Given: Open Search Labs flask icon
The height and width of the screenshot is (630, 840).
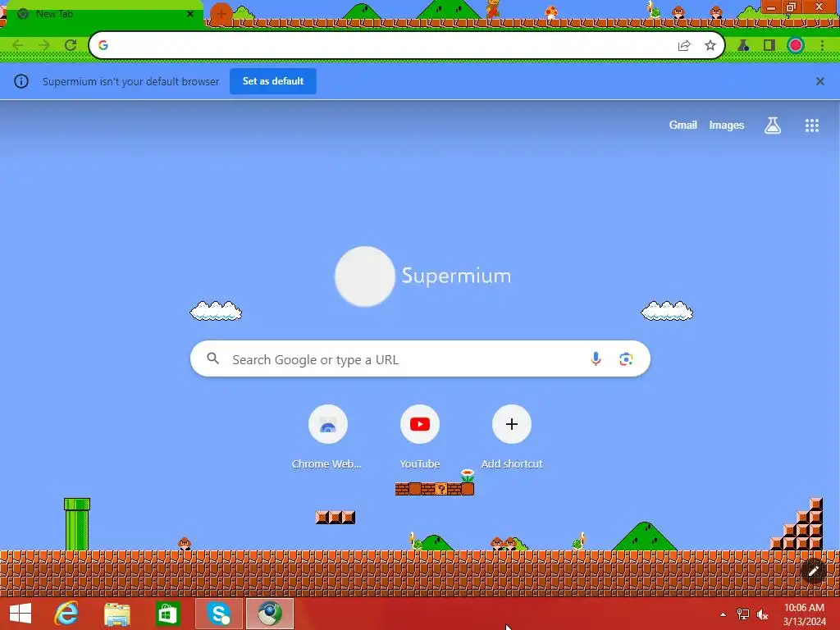Looking at the screenshot, I should click(x=773, y=126).
